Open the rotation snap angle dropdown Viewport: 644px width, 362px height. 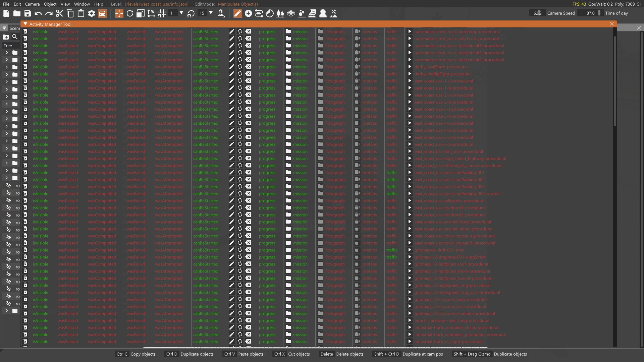(x=211, y=13)
